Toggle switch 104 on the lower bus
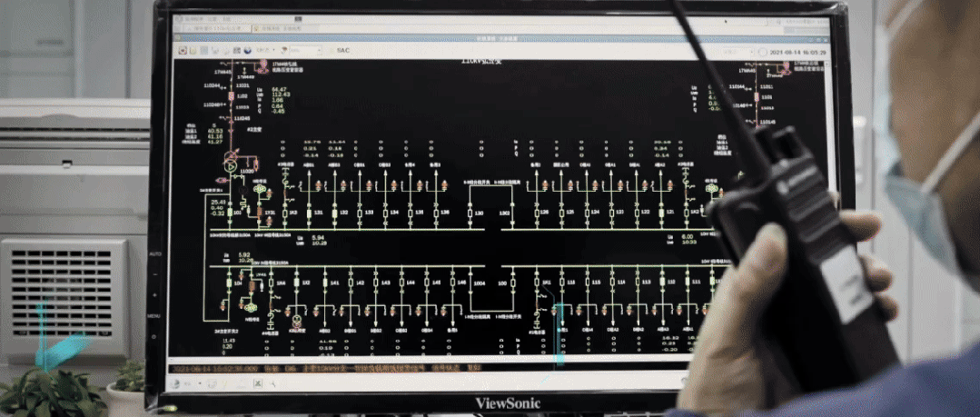 [227, 284]
